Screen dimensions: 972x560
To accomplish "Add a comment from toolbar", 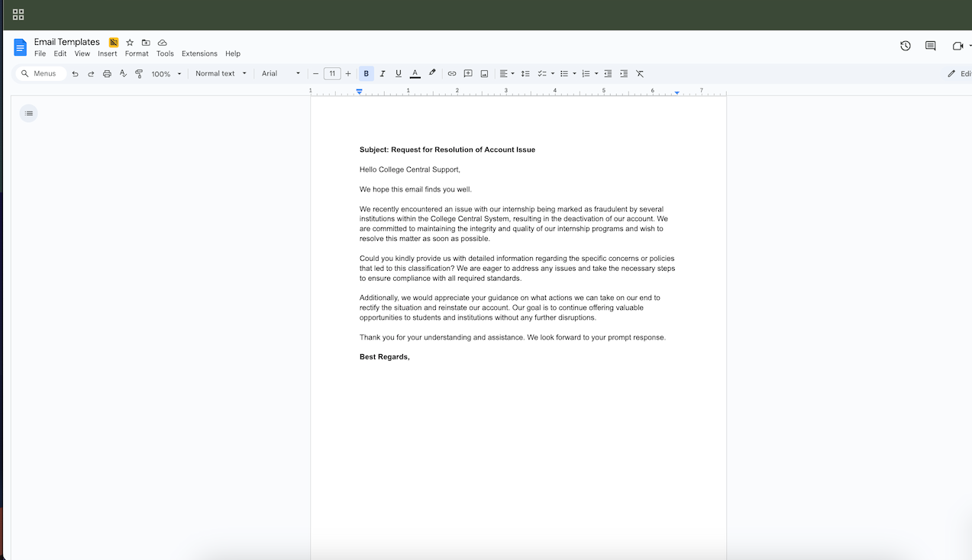I will (468, 74).
